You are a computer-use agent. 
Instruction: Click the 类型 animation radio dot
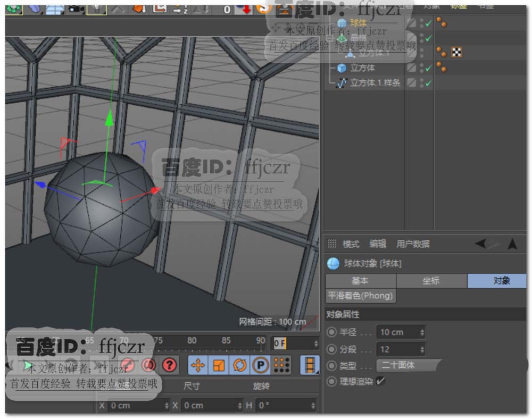coord(331,365)
